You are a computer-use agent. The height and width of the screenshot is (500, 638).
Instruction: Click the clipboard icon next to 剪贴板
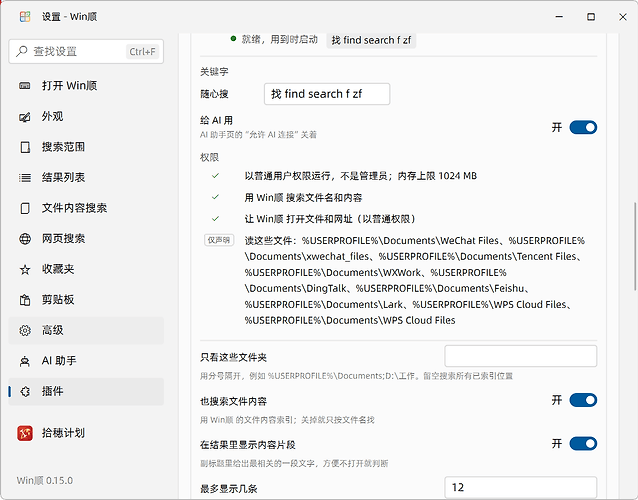point(25,300)
